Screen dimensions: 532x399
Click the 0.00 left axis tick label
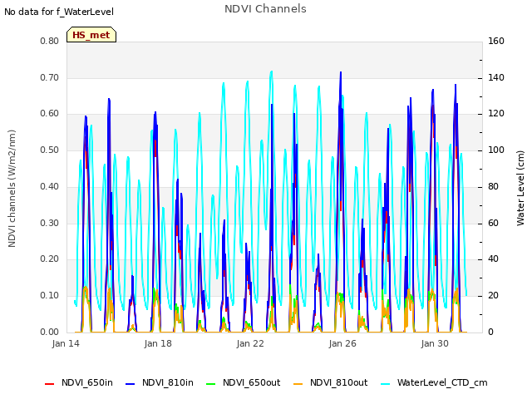tap(50, 332)
